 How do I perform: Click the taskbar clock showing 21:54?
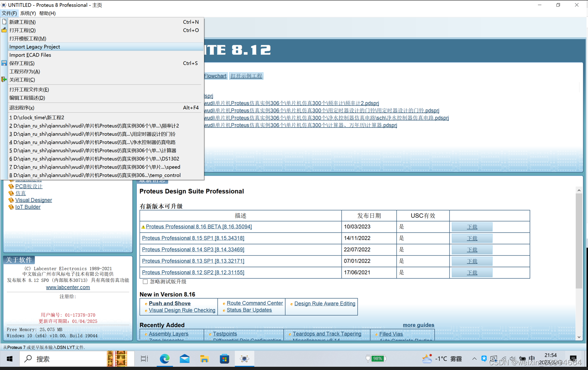point(550,358)
